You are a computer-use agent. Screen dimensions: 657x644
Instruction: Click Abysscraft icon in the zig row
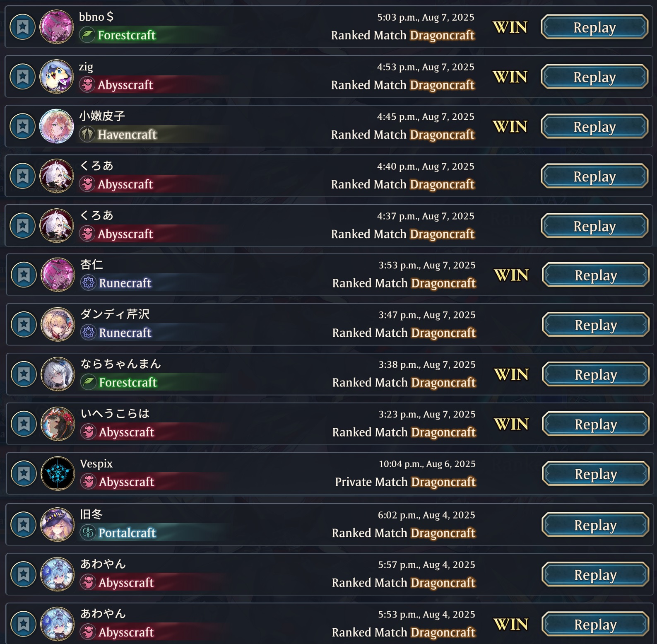(x=87, y=84)
